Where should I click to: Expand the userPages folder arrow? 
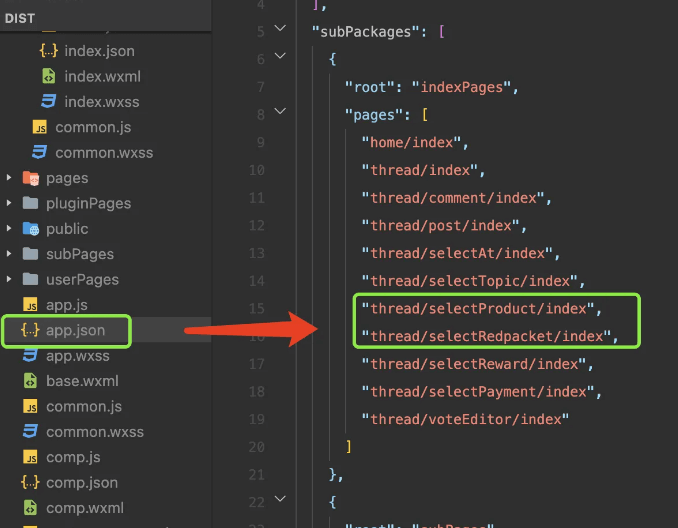point(10,280)
